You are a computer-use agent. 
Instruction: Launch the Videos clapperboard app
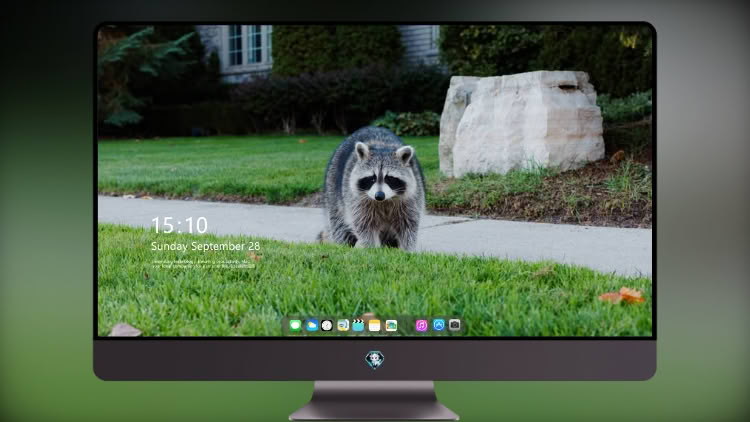pos(358,326)
